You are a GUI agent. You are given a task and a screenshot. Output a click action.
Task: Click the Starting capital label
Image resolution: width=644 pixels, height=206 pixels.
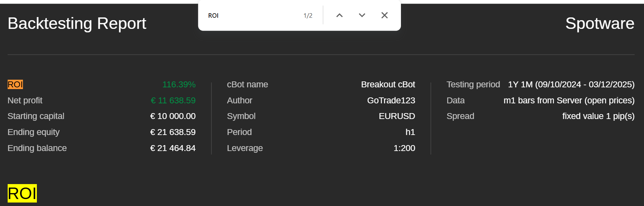pos(36,116)
